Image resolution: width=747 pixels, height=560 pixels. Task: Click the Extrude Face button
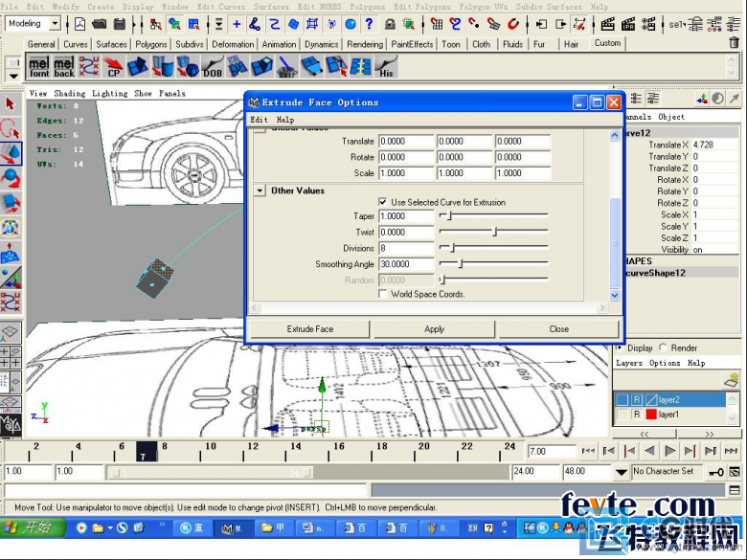coord(310,329)
